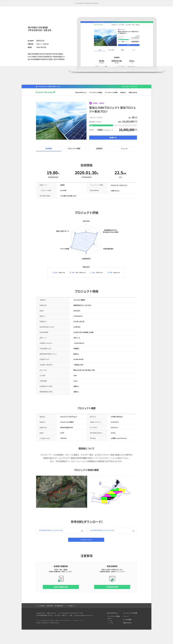
Task: Click download icon on left pdf card
Action: [82, 530]
